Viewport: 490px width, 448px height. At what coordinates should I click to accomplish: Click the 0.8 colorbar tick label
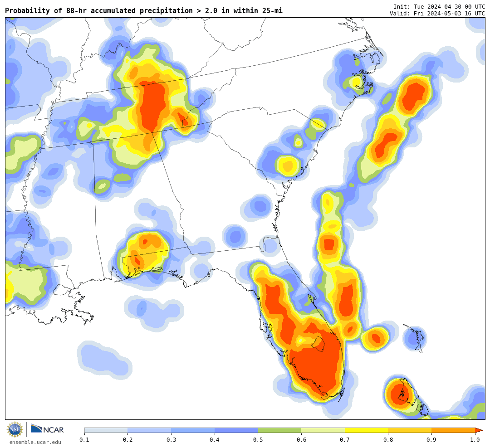[388, 439]
